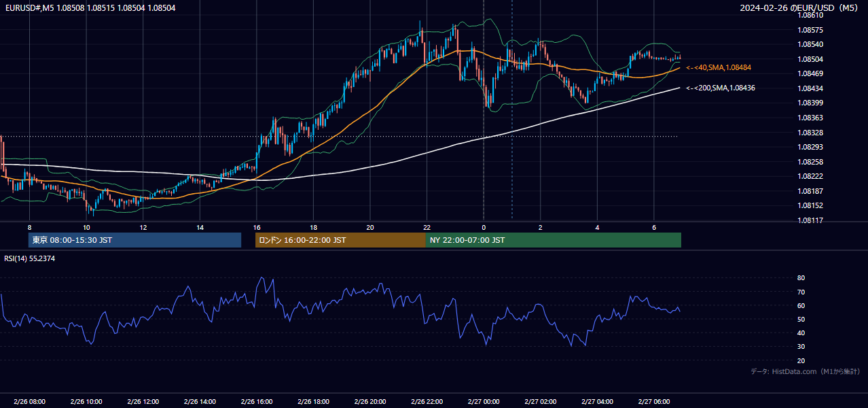Click the 2/26 08:00 date label
The image size is (868, 408).
coord(29,402)
